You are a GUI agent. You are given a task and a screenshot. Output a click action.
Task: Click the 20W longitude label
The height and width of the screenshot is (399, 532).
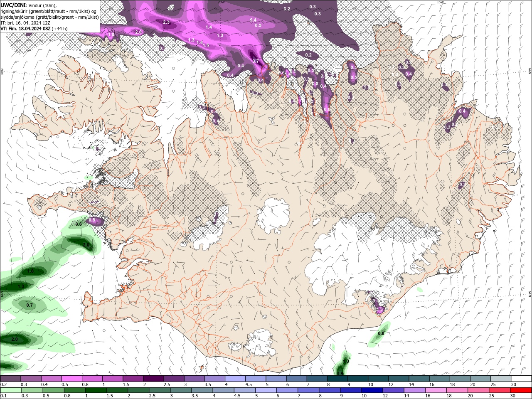221,2
